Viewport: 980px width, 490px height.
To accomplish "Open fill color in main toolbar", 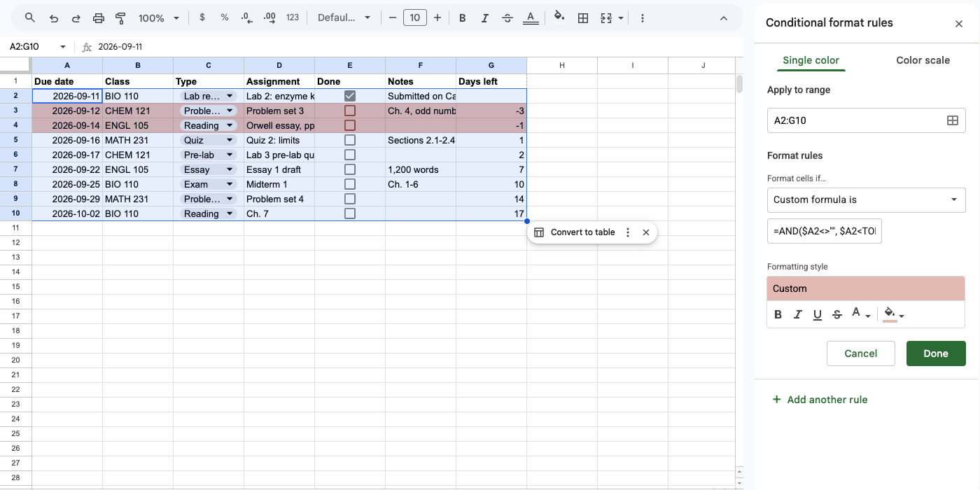I will (559, 17).
